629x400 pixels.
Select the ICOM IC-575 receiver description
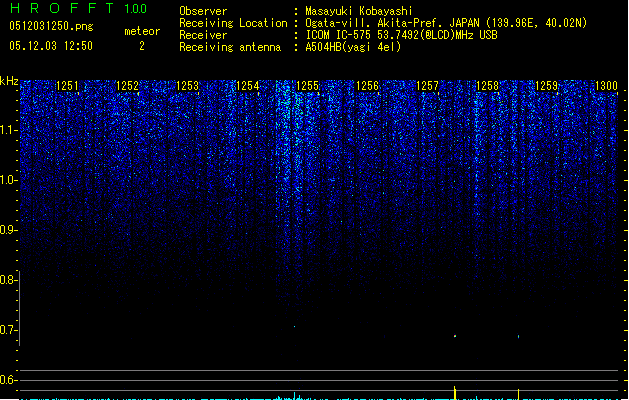[x=402, y=35]
